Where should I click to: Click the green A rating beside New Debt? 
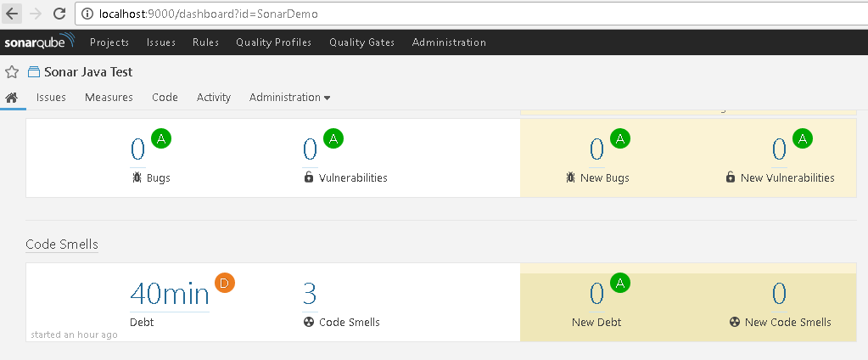click(x=619, y=284)
